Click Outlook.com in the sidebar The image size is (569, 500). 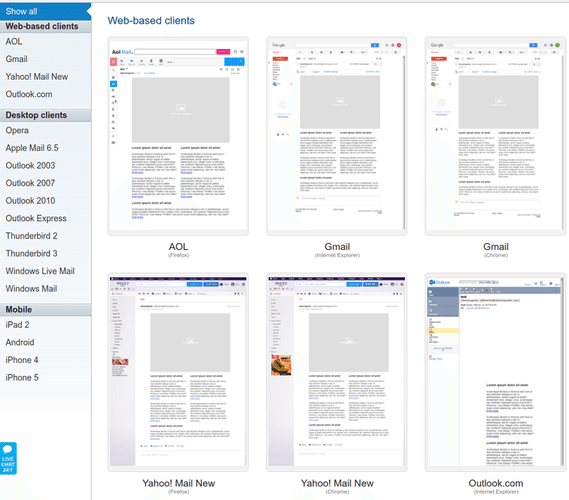tap(29, 94)
